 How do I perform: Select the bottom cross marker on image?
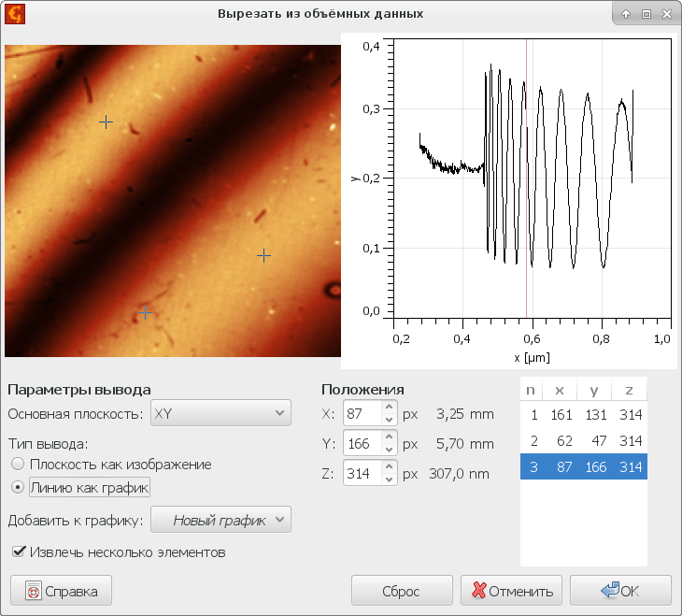pos(145,312)
